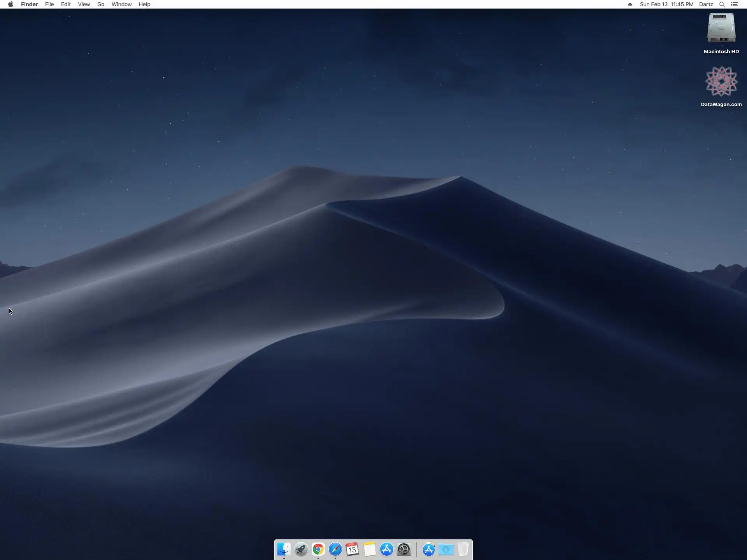Open Notes app in the Dock
The image size is (747, 560).
click(x=369, y=549)
